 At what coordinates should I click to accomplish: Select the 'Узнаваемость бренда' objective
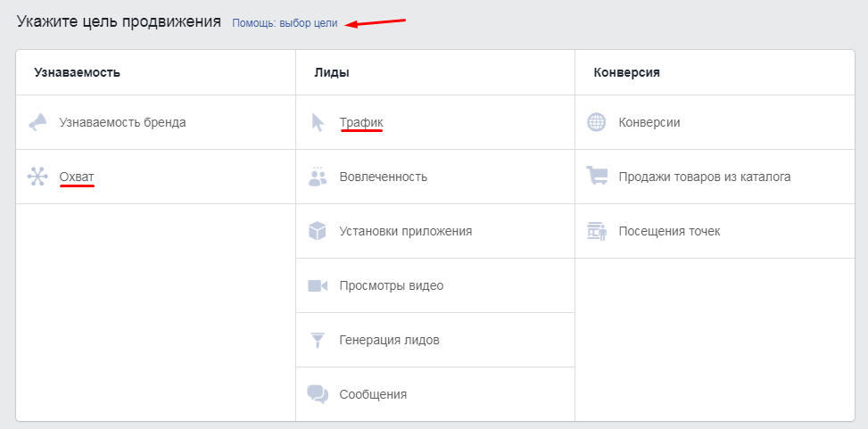122,122
